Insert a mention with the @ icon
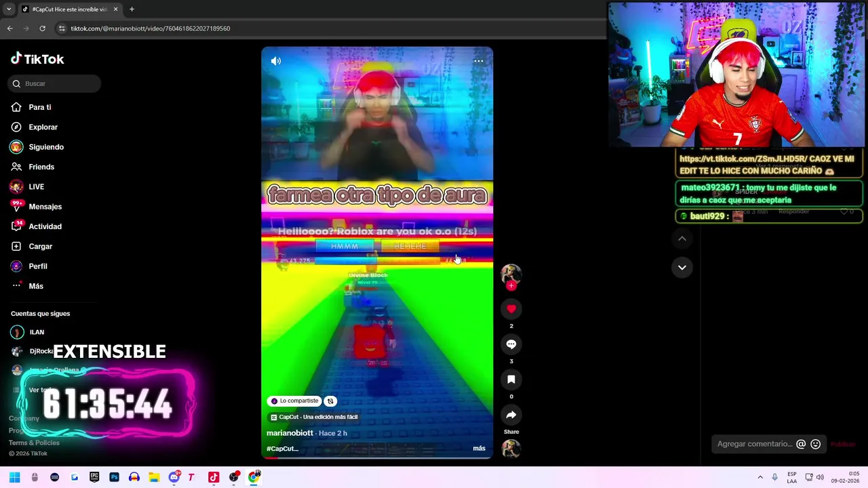This screenshot has width=868, height=488. click(801, 444)
